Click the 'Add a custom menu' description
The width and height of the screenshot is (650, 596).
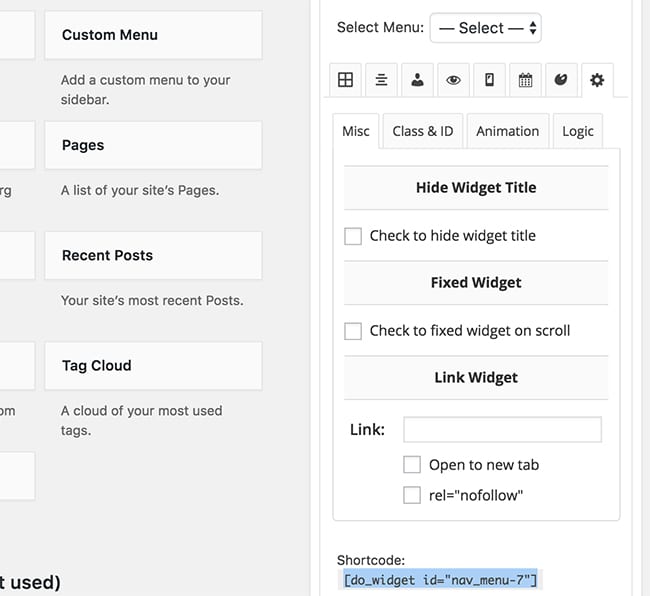pyautogui.click(x=146, y=90)
